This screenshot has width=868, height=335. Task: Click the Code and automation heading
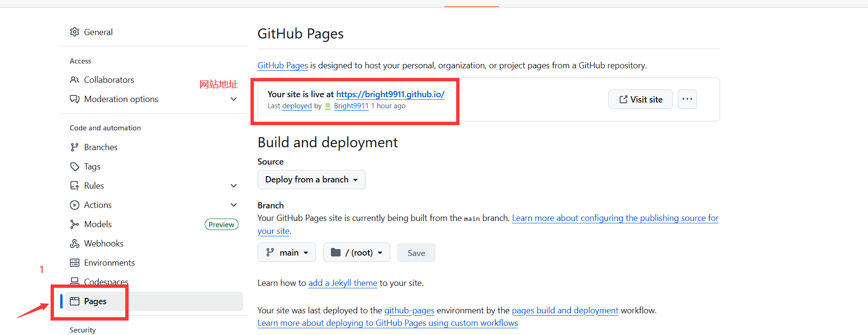tap(105, 128)
